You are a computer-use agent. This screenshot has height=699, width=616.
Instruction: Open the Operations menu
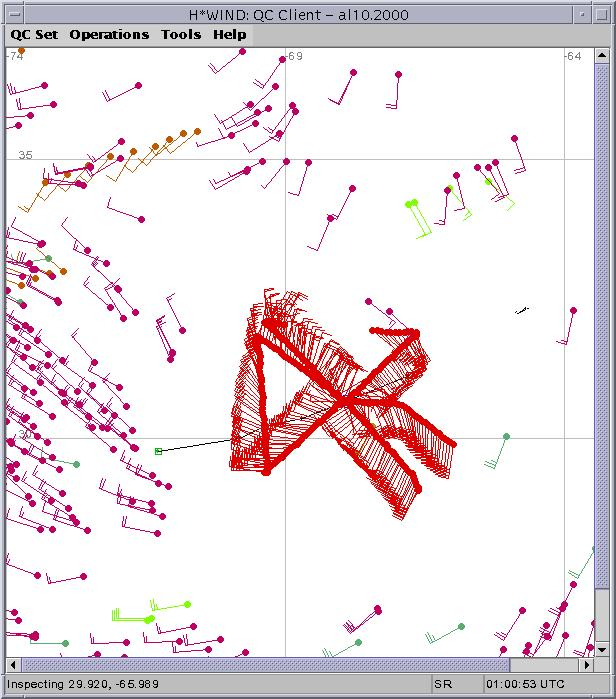tap(109, 34)
